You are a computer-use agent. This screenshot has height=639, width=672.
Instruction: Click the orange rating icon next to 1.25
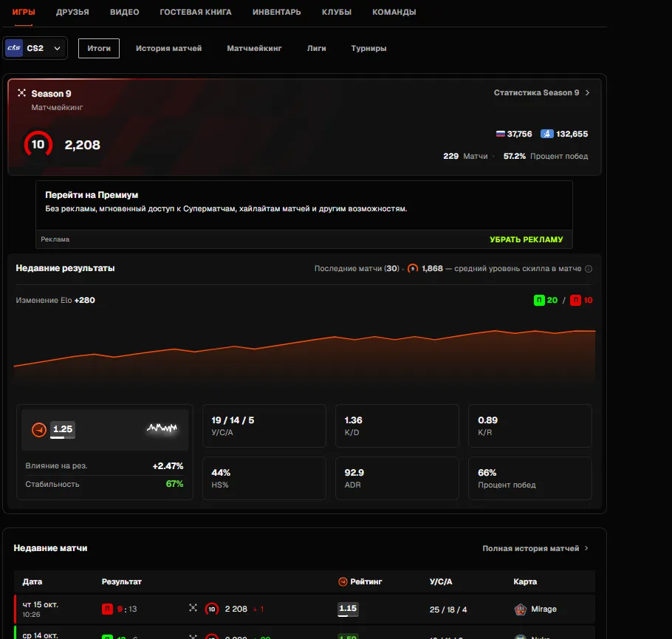click(x=39, y=429)
